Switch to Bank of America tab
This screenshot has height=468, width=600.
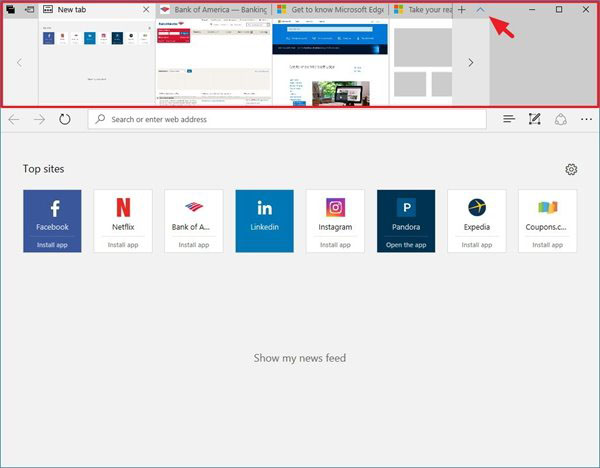tap(212, 9)
